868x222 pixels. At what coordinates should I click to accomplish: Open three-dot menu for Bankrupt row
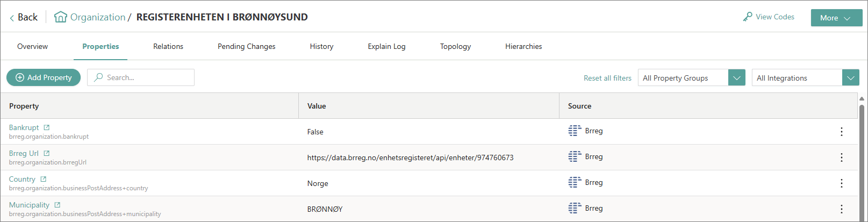click(x=841, y=132)
